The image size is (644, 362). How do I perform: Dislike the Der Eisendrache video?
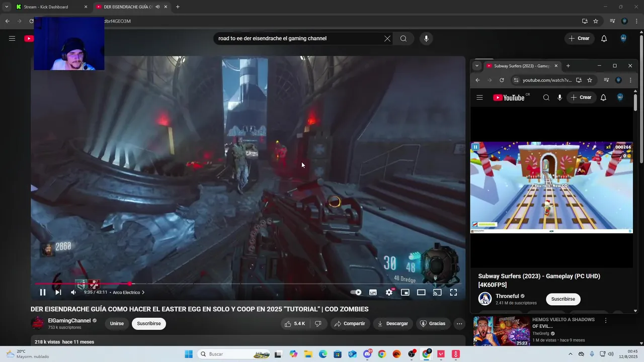tap(318, 324)
